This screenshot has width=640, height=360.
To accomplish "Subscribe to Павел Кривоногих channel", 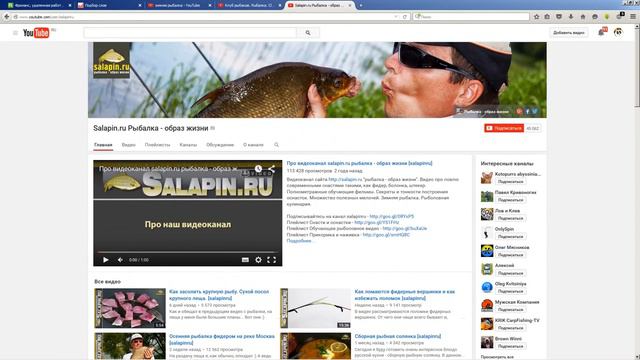I will pyautogui.click(x=510, y=200).
